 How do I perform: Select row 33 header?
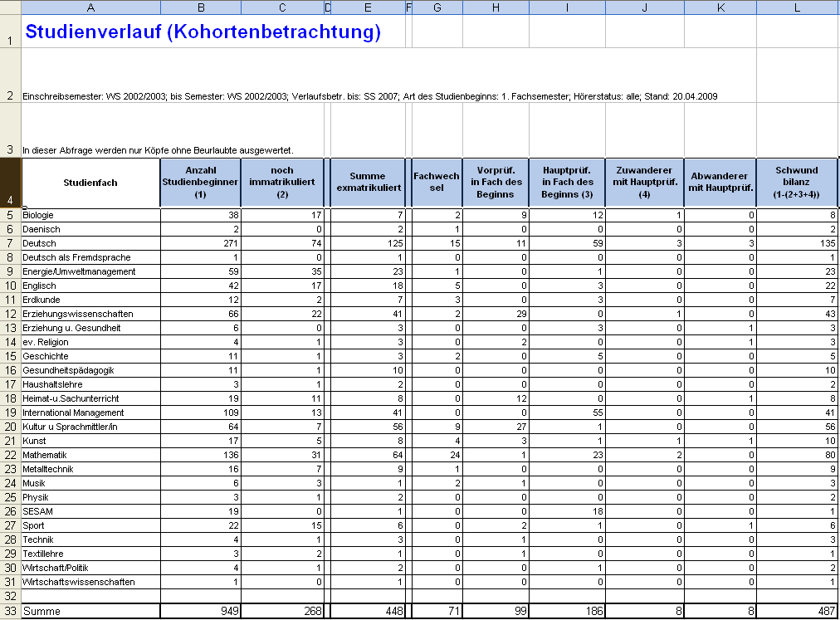(10, 611)
